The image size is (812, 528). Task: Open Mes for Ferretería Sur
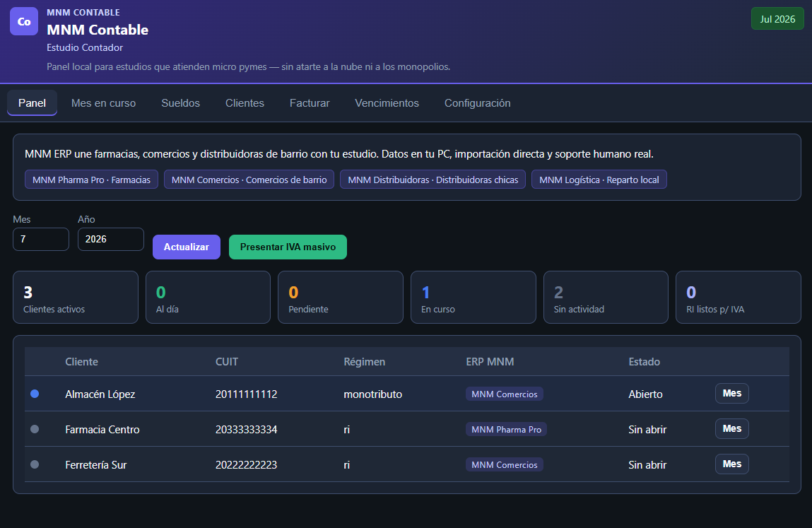coord(731,464)
